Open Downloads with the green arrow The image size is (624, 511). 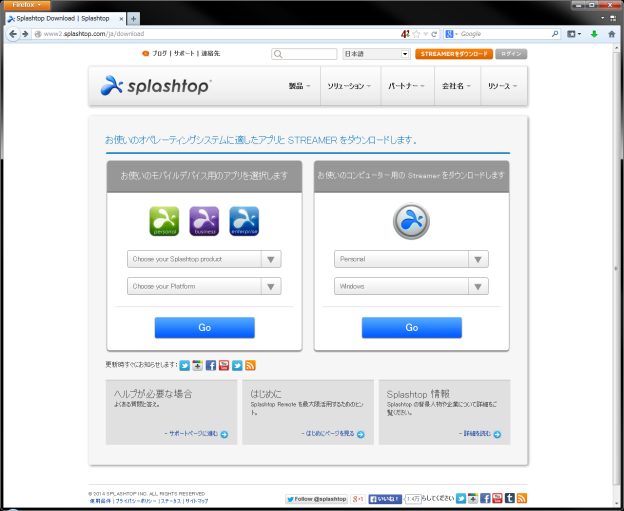pyautogui.click(x=594, y=34)
